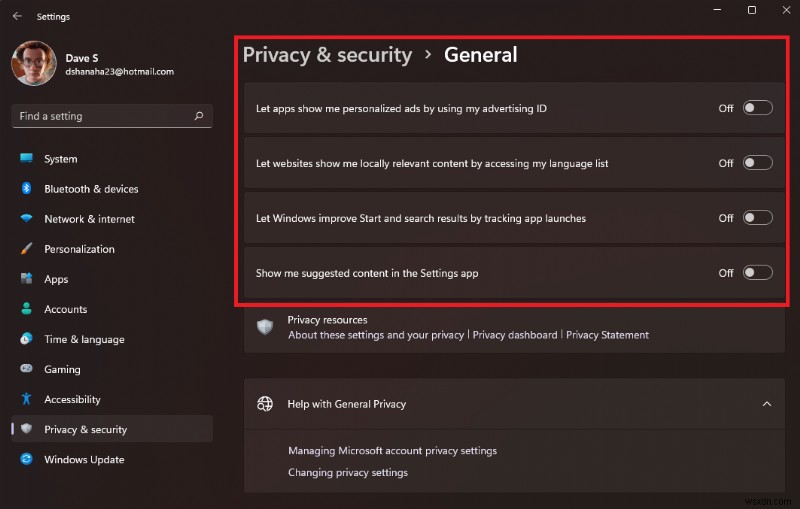The width and height of the screenshot is (800, 509).
Task: Open Managing Microsoft account privacy settings
Action: (x=392, y=451)
